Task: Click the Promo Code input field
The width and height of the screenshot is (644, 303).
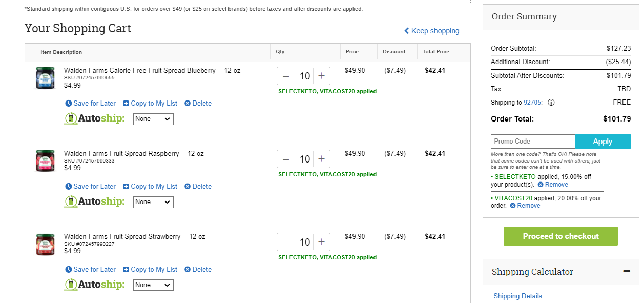Action: pos(533,142)
